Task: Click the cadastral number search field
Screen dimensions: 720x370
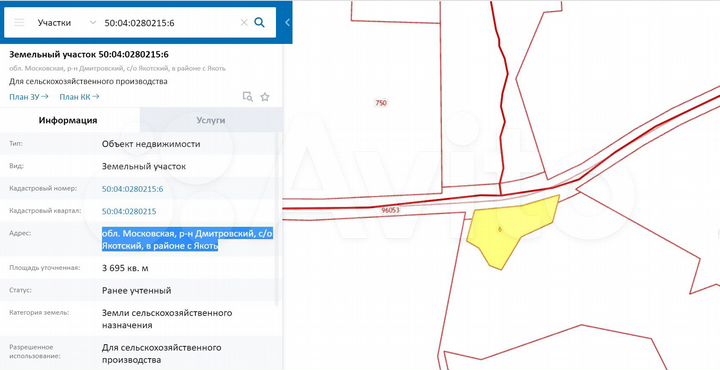Action: 170,22
